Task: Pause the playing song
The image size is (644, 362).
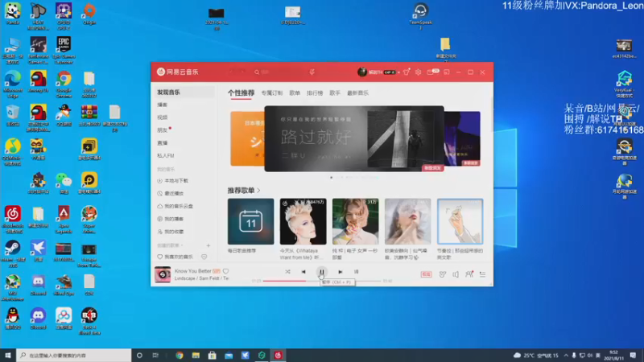Action: pyautogui.click(x=321, y=272)
